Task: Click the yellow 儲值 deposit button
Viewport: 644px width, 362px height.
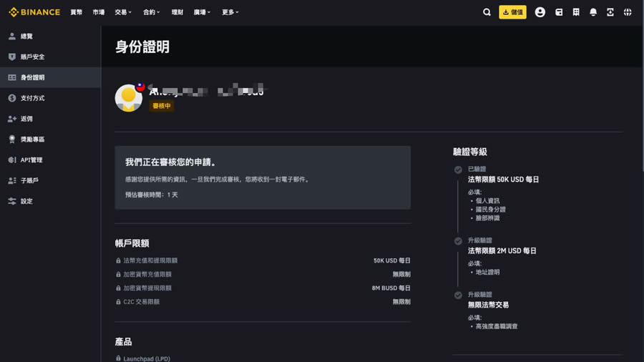Action: [512, 12]
